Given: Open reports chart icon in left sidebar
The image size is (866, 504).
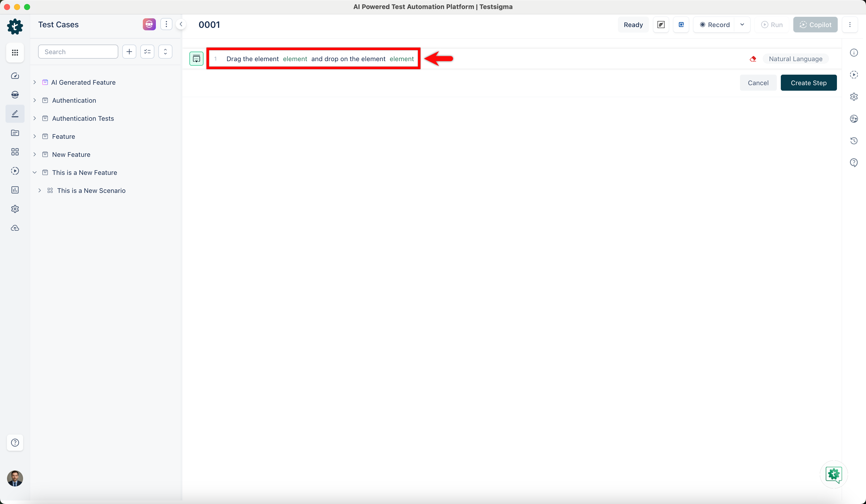Looking at the screenshot, I should pyautogui.click(x=15, y=190).
